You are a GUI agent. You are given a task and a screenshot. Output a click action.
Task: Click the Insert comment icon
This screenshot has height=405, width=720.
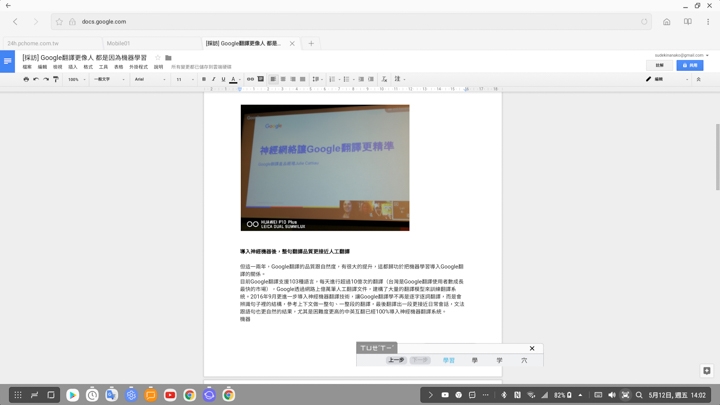(x=261, y=79)
